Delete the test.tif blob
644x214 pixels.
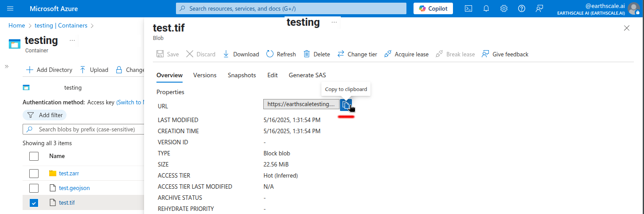click(316, 54)
